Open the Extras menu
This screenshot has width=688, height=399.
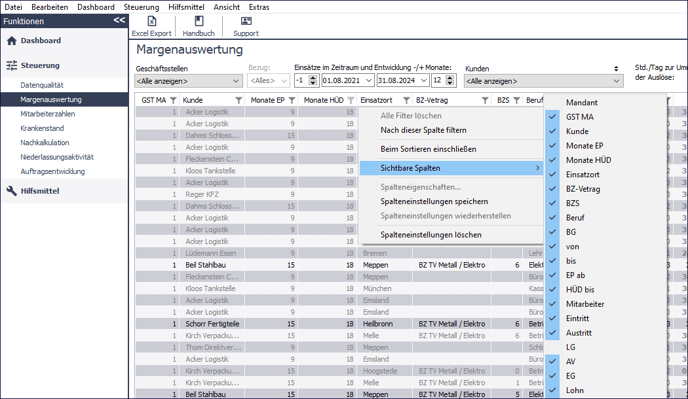(259, 7)
